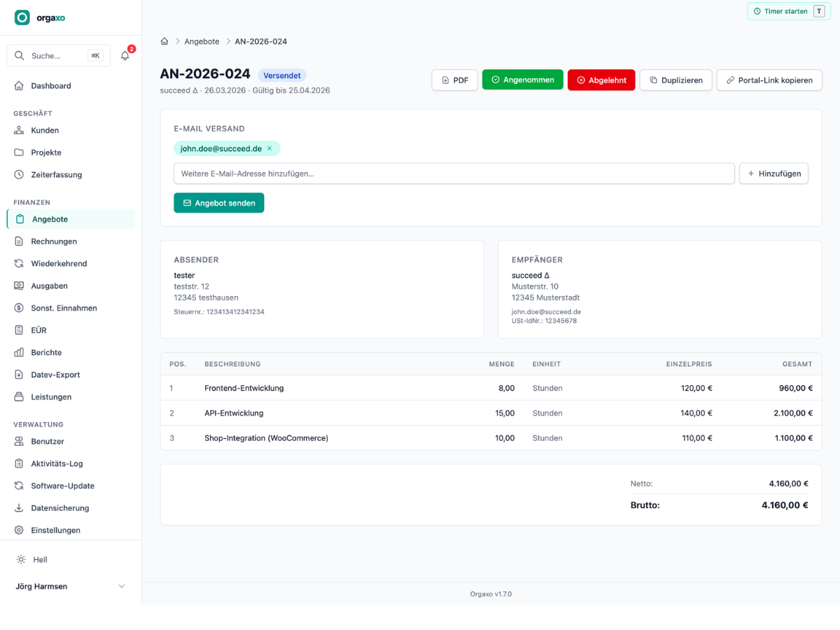
Task: Click the Versendet status badge
Action: pyautogui.click(x=282, y=76)
